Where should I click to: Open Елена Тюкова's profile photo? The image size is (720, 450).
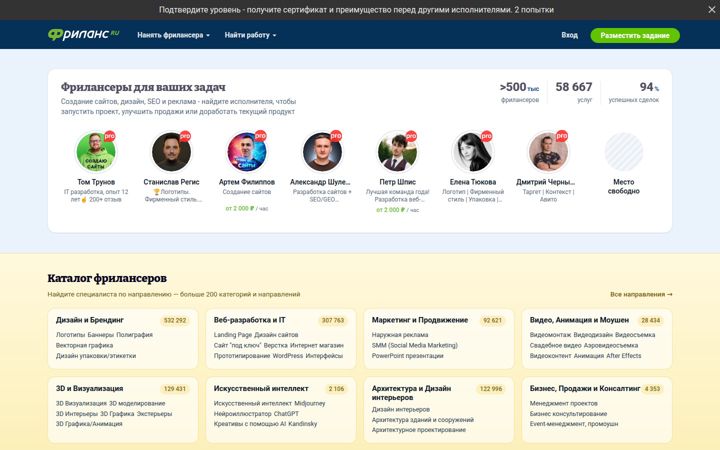pyautogui.click(x=472, y=152)
